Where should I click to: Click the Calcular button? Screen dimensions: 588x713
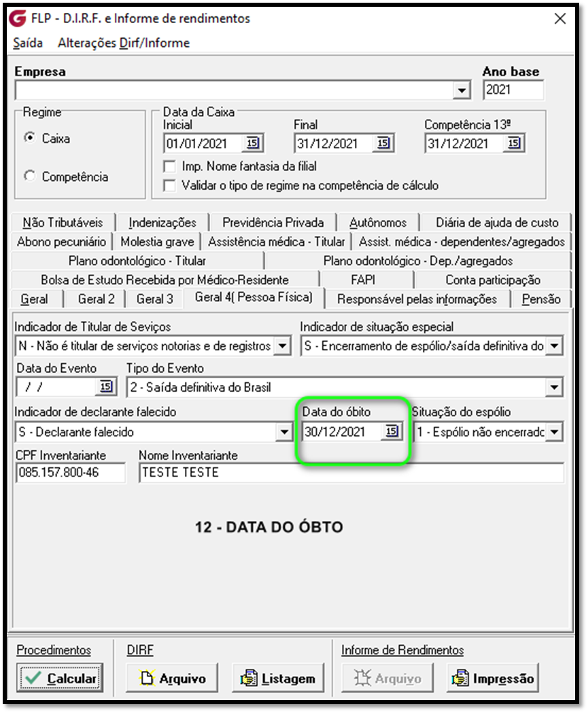(x=60, y=678)
